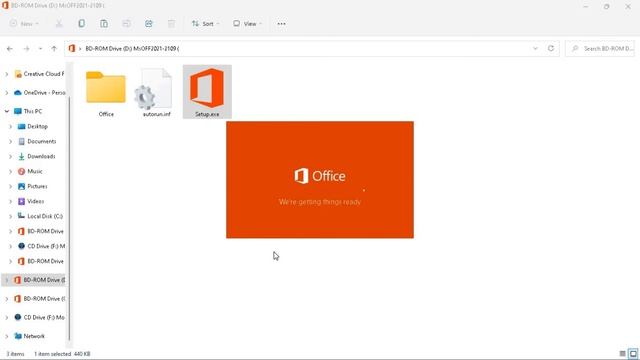
Task: Open recent locations chevron dropdown
Action: tap(40, 49)
